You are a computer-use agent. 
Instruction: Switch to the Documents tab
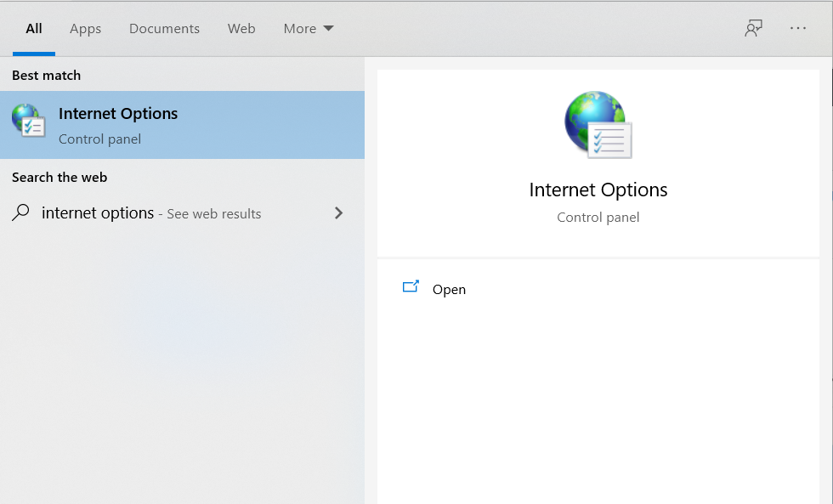(164, 29)
